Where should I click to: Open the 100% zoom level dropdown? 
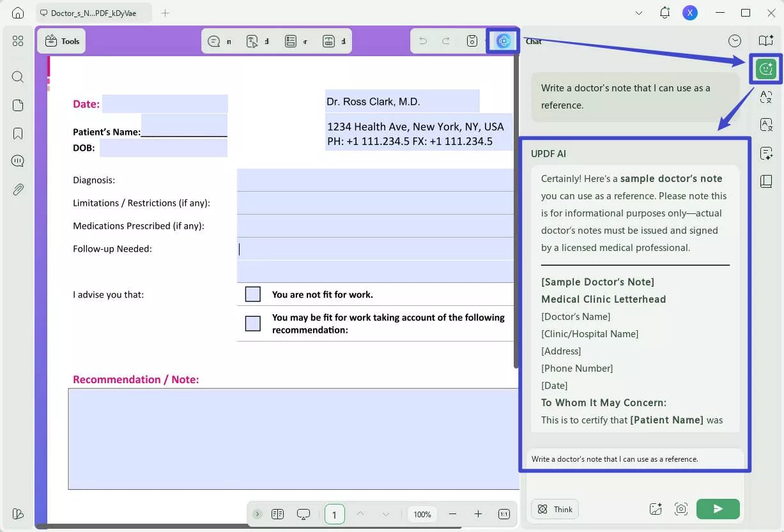(422, 514)
